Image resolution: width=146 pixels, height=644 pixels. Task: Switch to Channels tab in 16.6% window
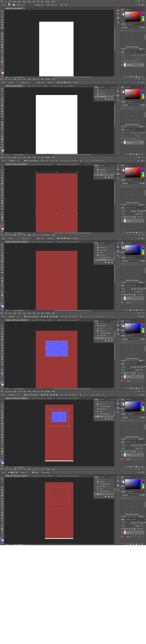pyautogui.click(x=129, y=52)
